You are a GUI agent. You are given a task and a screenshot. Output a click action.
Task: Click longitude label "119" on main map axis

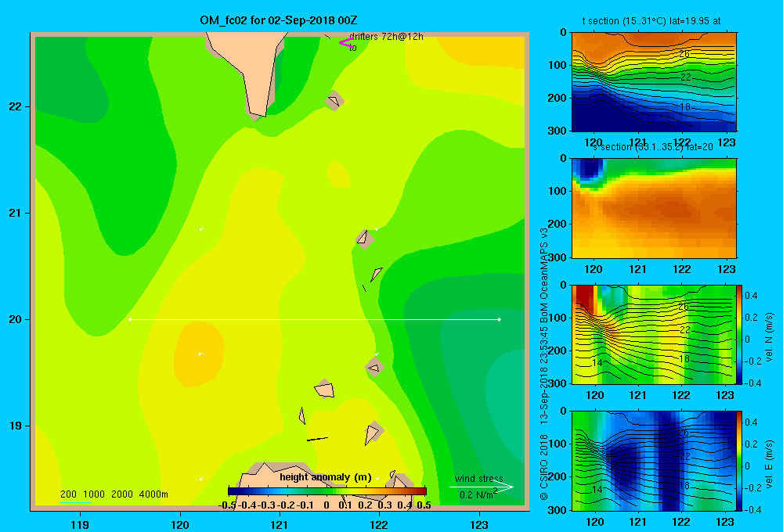[x=80, y=524]
